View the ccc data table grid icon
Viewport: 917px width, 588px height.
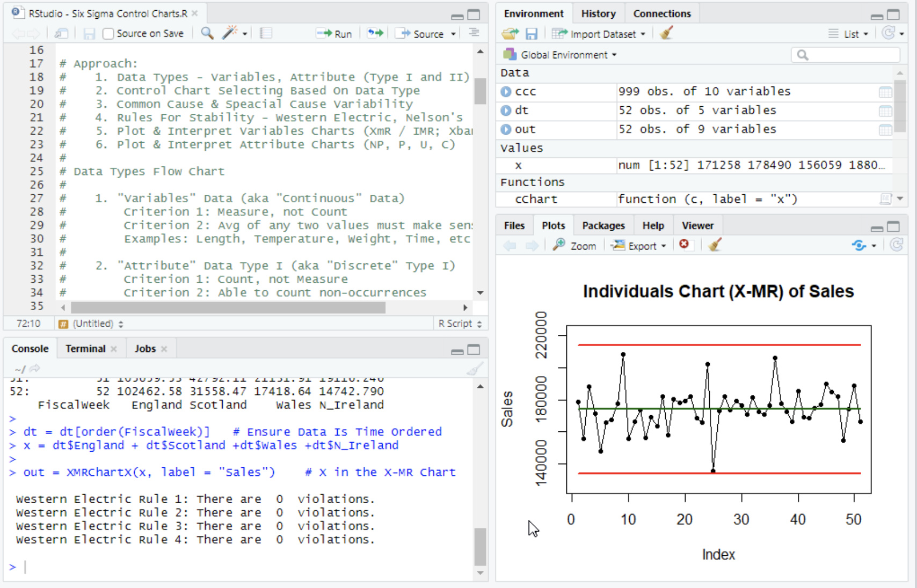pyautogui.click(x=885, y=92)
